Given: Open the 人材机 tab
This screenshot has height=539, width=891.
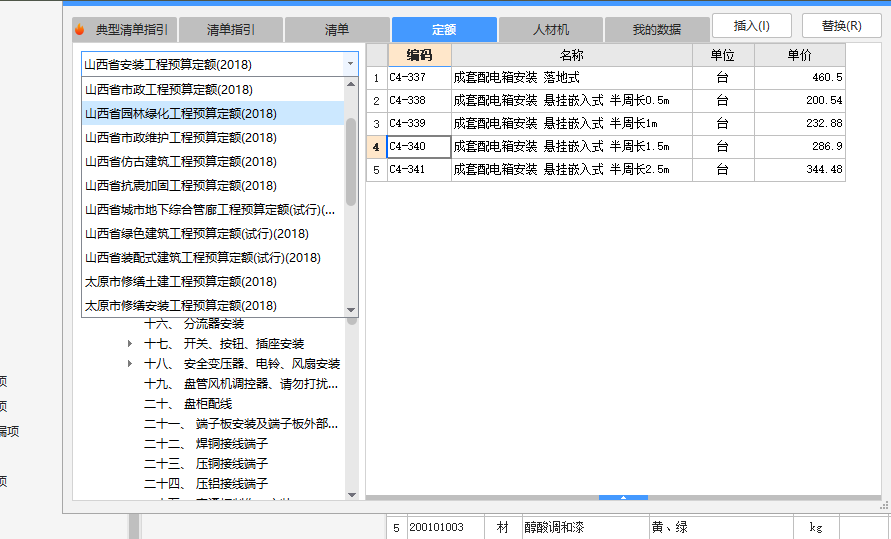Looking at the screenshot, I should 551,30.
